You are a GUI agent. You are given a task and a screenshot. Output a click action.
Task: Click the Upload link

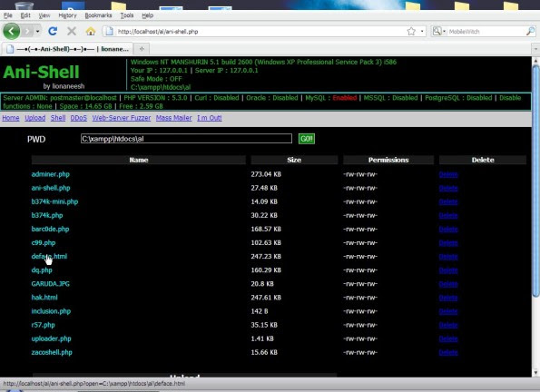(x=35, y=118)
